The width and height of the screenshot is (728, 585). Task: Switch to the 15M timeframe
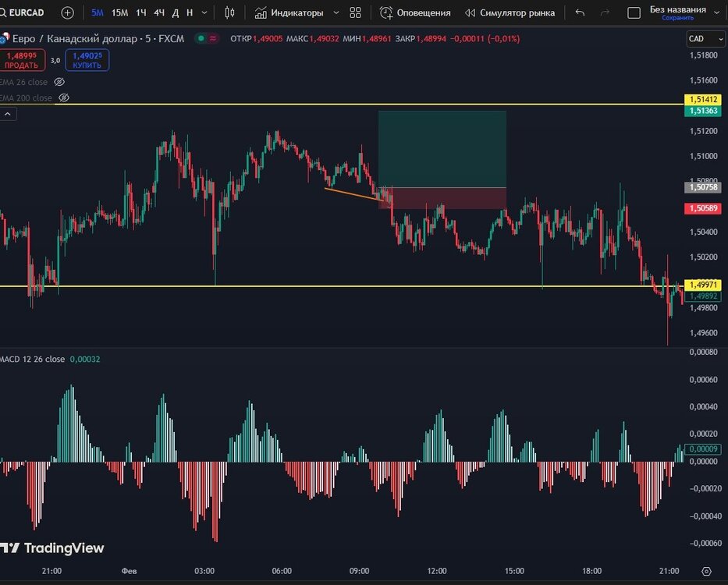point(120,12)
